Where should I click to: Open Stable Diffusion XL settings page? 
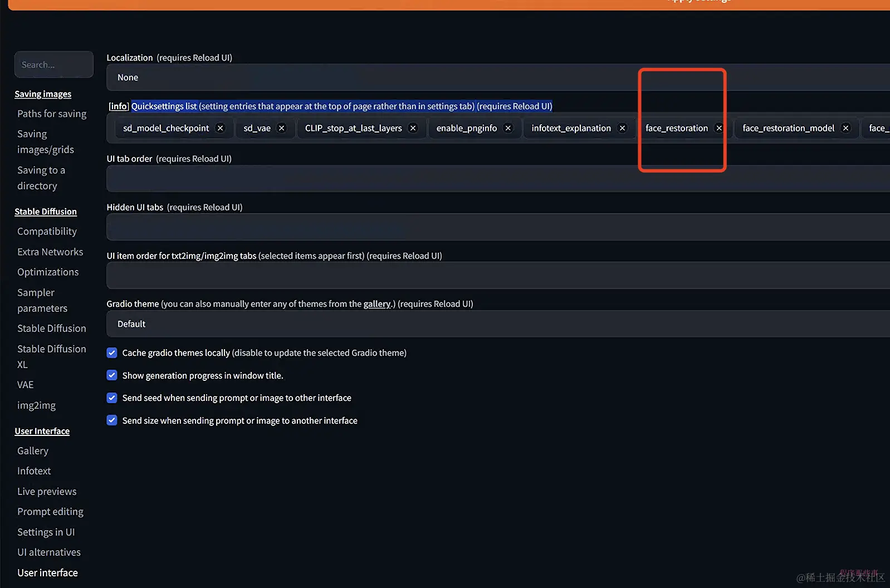tap(52, 356)
